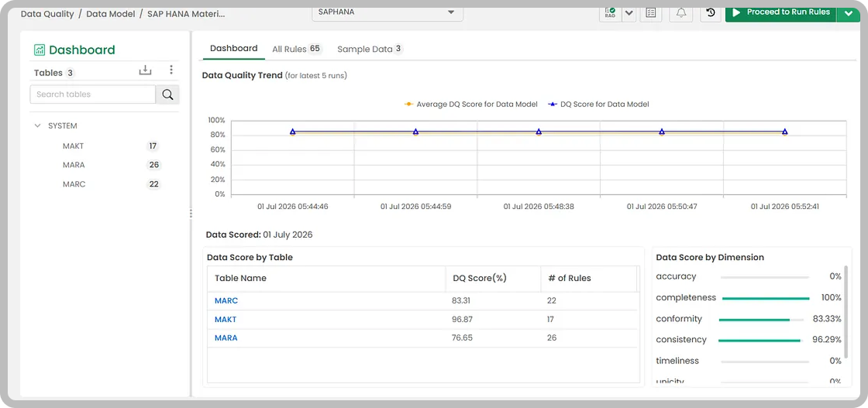Screen dimensions: 868x408
Task: Click the accuracy dimension label
Action: click(x=676, y=276)
